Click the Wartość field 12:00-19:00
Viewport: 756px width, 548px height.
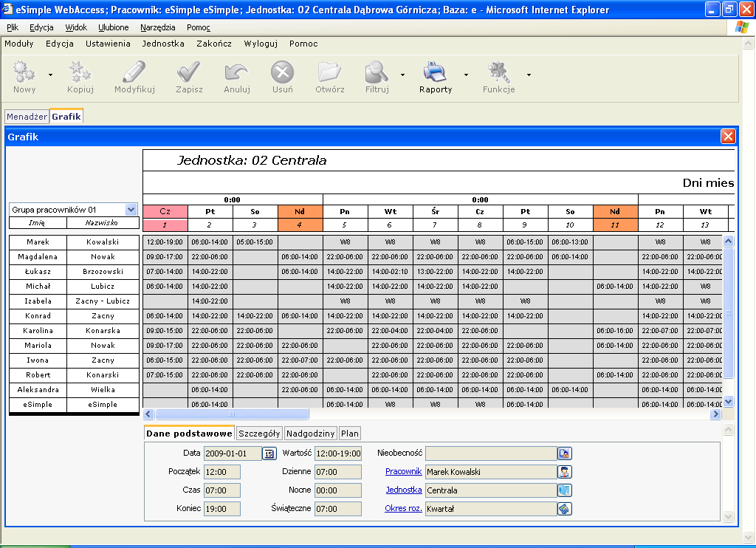point(338,453)
